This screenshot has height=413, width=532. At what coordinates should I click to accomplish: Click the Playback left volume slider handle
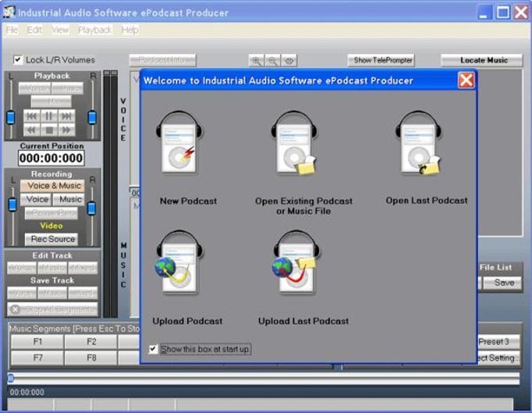point(11,117)
